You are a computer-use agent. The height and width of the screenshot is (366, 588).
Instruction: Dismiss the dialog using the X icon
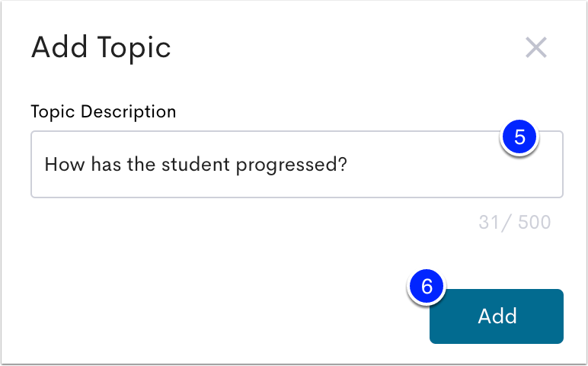536,47
